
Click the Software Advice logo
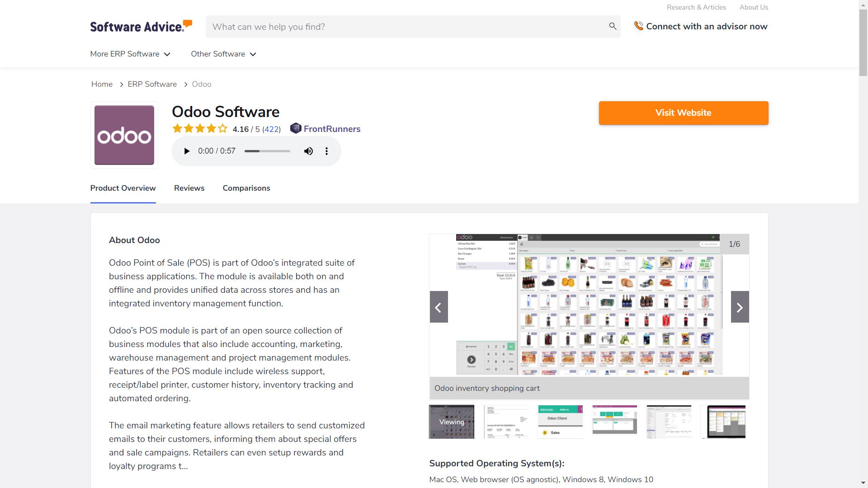point(141,26)
